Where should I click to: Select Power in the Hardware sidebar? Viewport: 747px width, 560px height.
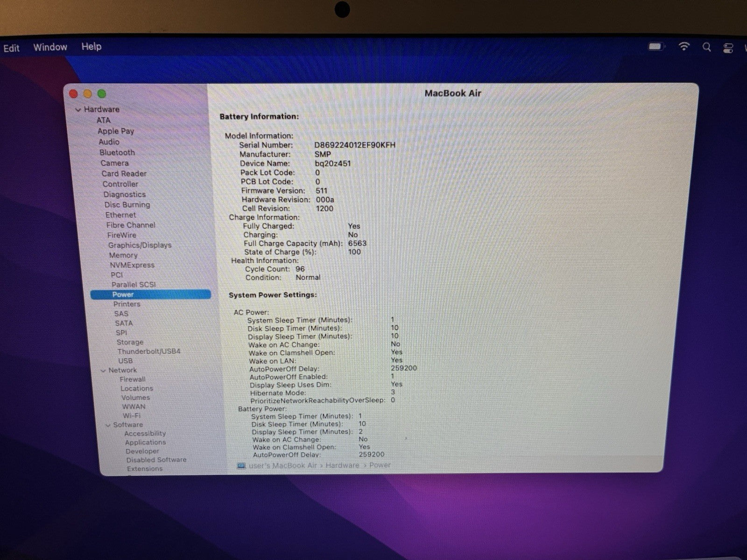tap(123, 294)
